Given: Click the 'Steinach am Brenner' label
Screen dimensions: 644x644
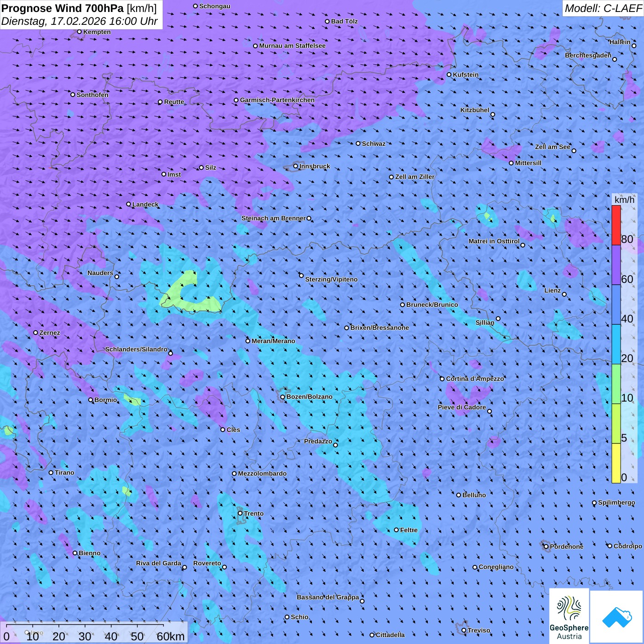Looking at the screenshot, I should pyautogui.click(x=273, y=218).
